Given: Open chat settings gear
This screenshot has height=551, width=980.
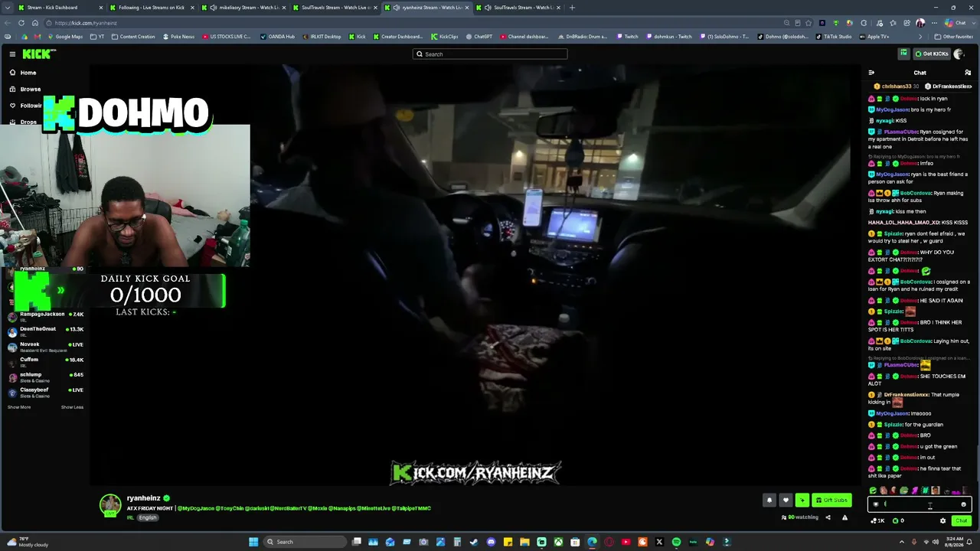Looking at the screenshot, I should (x=942, y=520).
